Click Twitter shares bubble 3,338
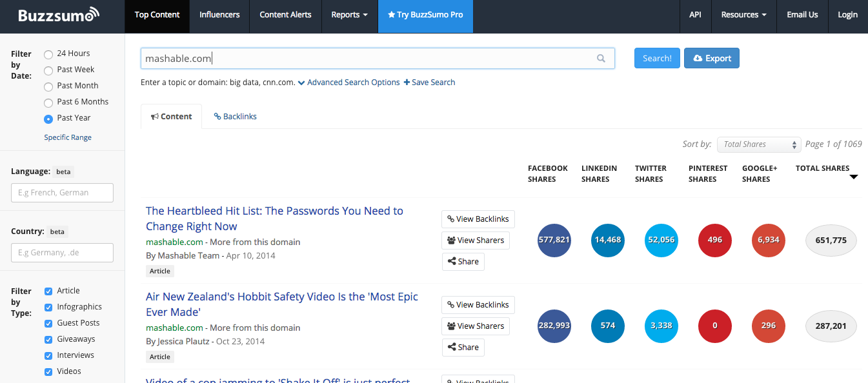This screenshot has height=383, width=868. coord(661,326)
